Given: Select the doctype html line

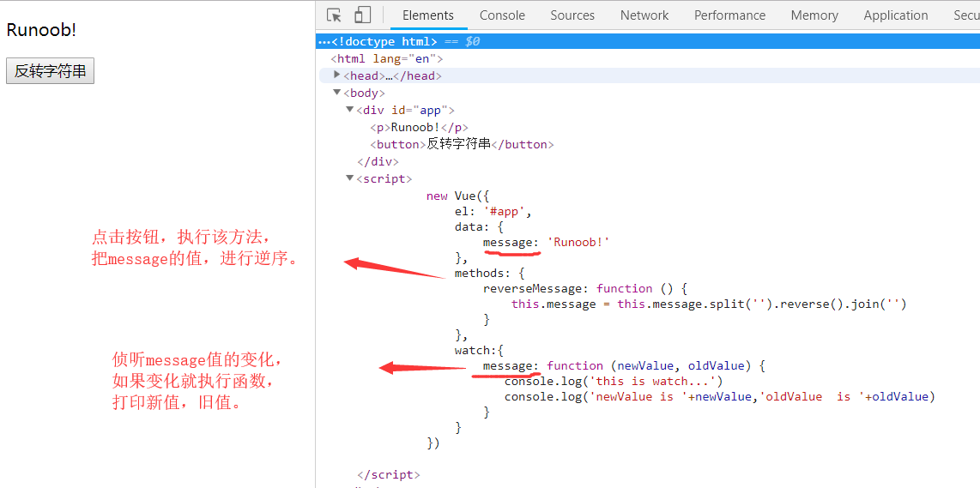Looking at the screenshot, I should click(x=384, y=41).
